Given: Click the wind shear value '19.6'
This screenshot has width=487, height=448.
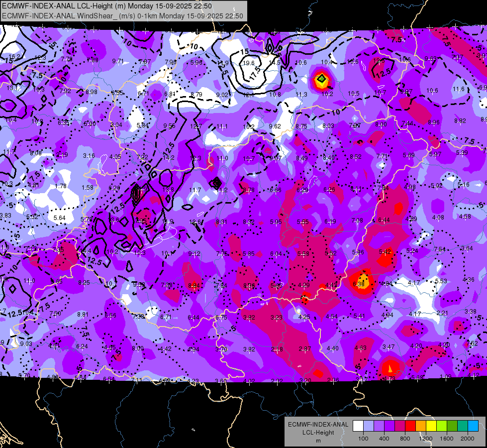Looking at the screenshot, I should click(248, 63).
